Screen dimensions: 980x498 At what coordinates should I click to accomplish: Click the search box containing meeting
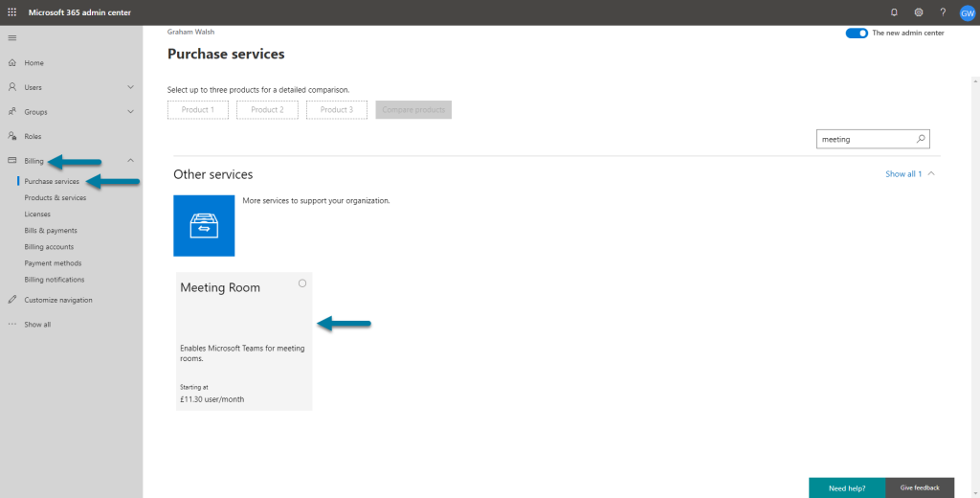coord(873,140)
